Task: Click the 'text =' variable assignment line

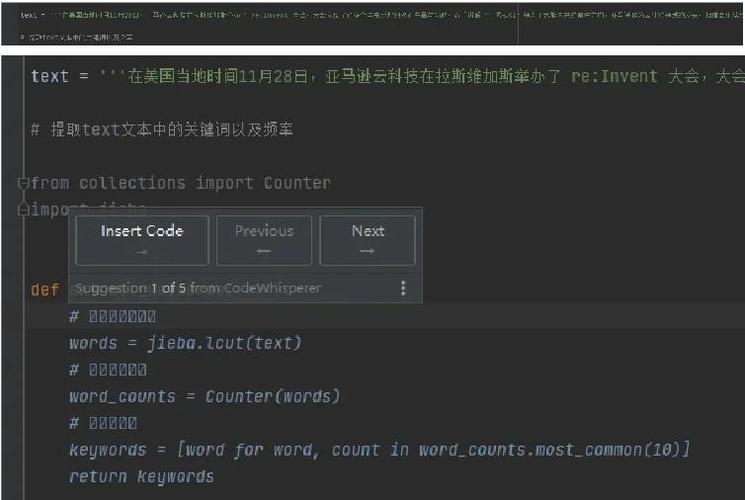Action: tap(387, 76)
